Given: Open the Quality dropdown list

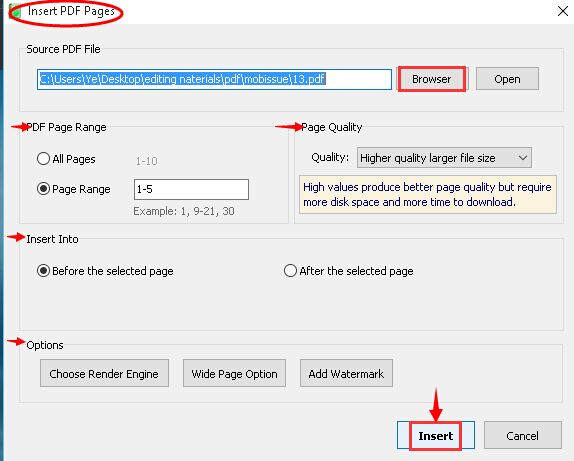Looking at the screenshot, I should 444,158.
